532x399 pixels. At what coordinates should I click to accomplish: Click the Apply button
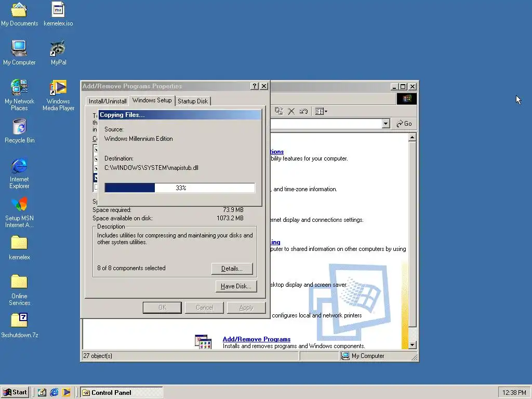click(x=246, y=308)
